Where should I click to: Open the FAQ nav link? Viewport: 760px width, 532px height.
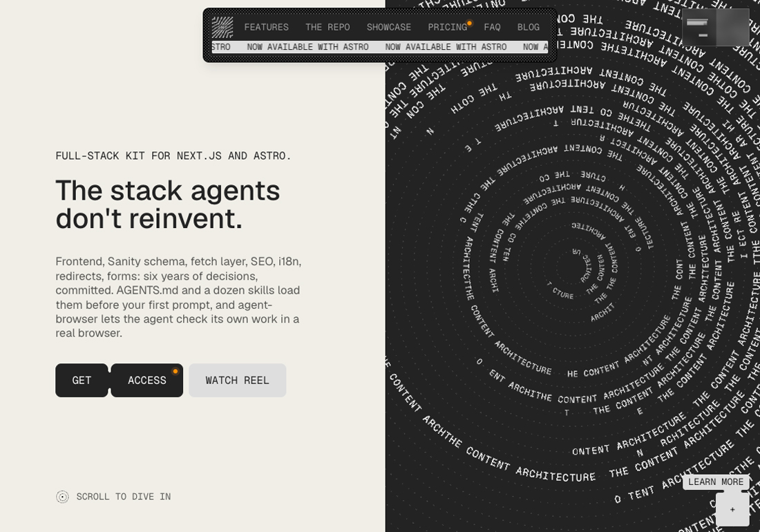(492, 28)
